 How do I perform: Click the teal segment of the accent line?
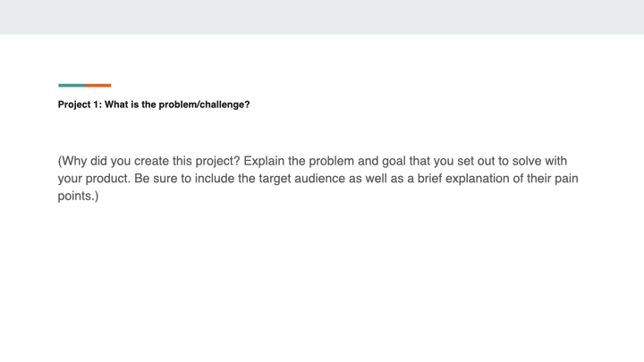tap(72, 86)
